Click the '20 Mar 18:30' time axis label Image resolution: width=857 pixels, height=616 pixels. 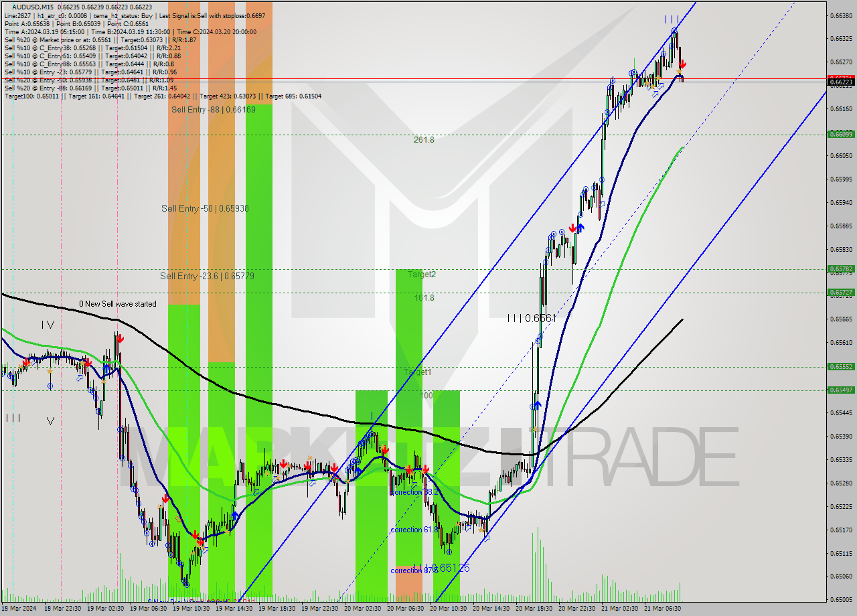(x=534, y=609)
